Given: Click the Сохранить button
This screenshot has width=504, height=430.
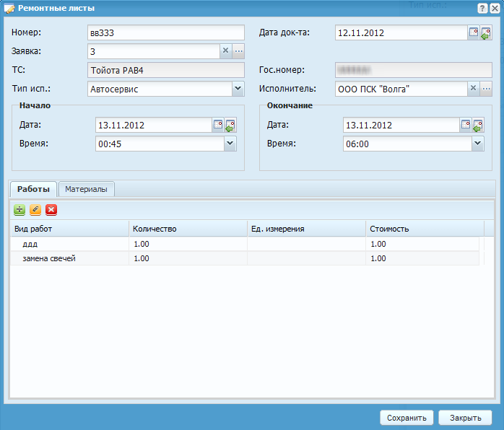Looking at the screenshot, I should pos(407,418).
